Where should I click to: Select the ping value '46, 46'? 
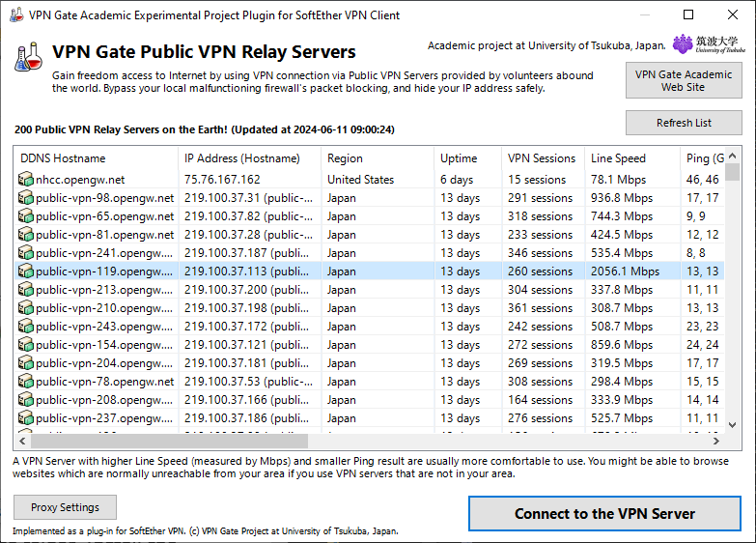coord(703,180)
